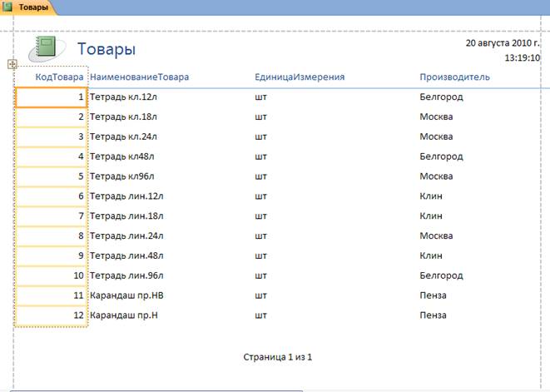Click the КодТовара cell with value 2
The image size is (550, 392).
tap(52, 117)
